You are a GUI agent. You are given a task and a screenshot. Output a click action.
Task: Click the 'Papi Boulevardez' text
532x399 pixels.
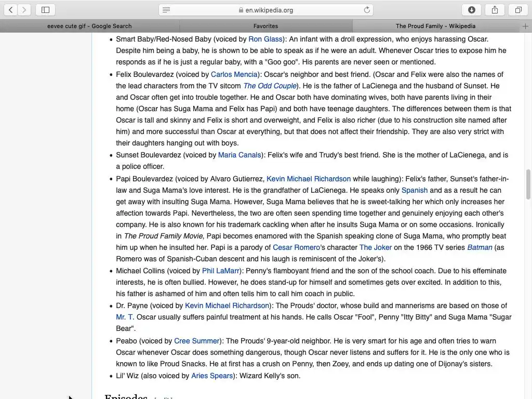144,179
